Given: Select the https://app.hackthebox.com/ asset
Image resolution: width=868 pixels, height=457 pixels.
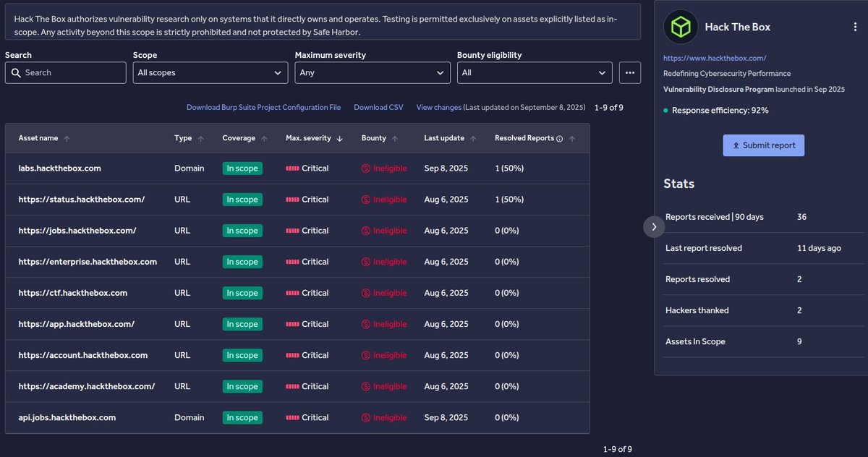Looking at the screenshot, I should click(x=77, y=324).
